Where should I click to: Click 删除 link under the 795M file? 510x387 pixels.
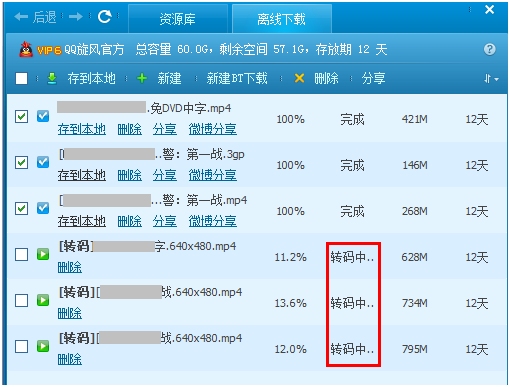tap(69, 359)
